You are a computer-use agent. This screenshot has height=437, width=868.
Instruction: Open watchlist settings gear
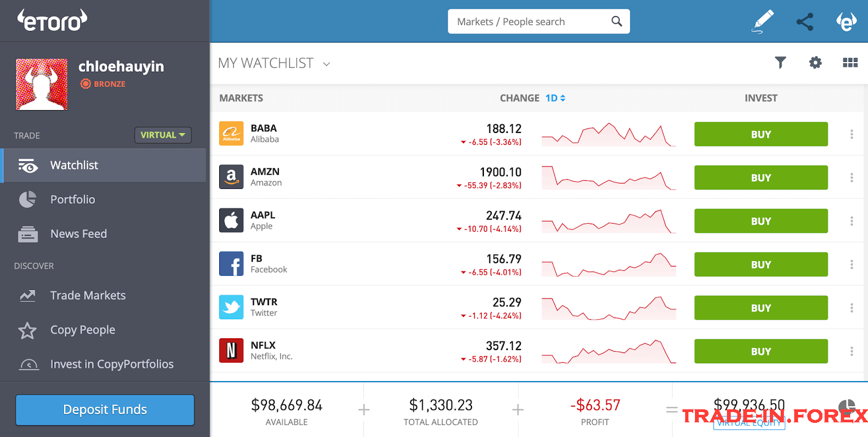[x=815, y=63]
